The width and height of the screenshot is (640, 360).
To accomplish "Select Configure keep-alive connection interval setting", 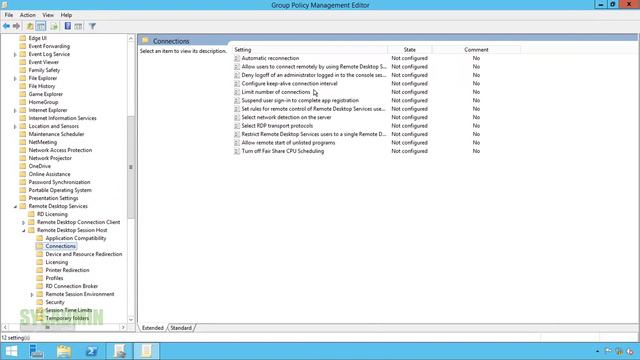I will (289, 84).
